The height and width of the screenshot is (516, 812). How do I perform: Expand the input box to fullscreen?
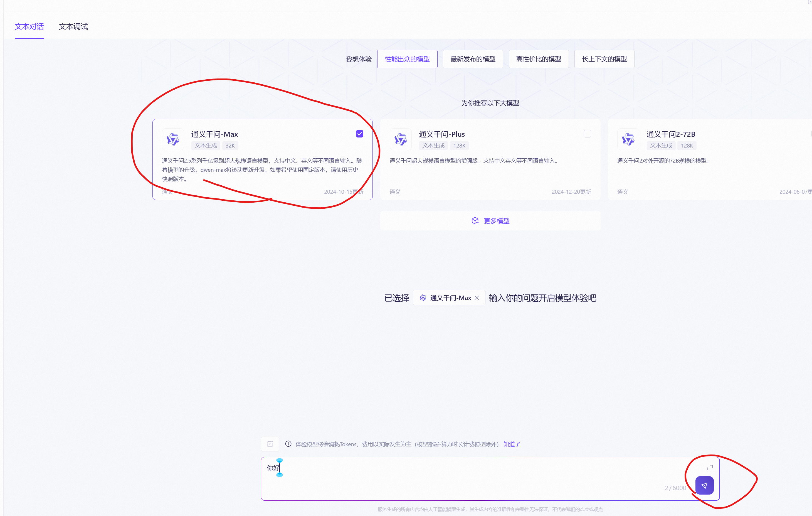pyautogui.click(x=710, y=467)
